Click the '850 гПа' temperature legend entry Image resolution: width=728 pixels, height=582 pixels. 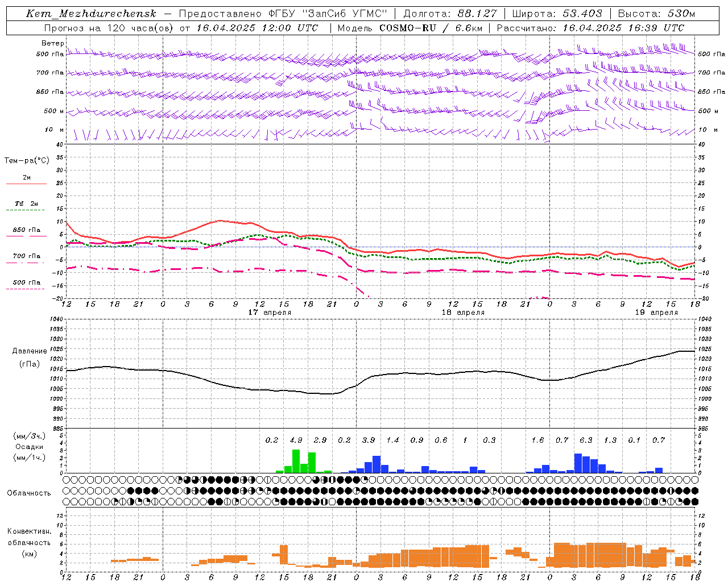[x=26, y=230]
